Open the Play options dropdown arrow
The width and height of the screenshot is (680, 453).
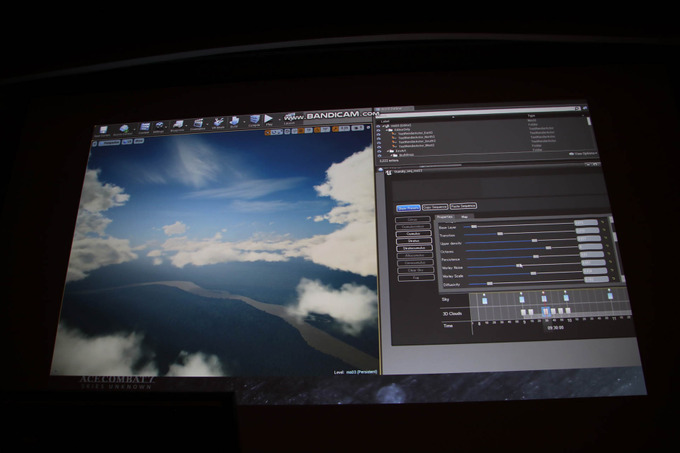click(279, 119)
